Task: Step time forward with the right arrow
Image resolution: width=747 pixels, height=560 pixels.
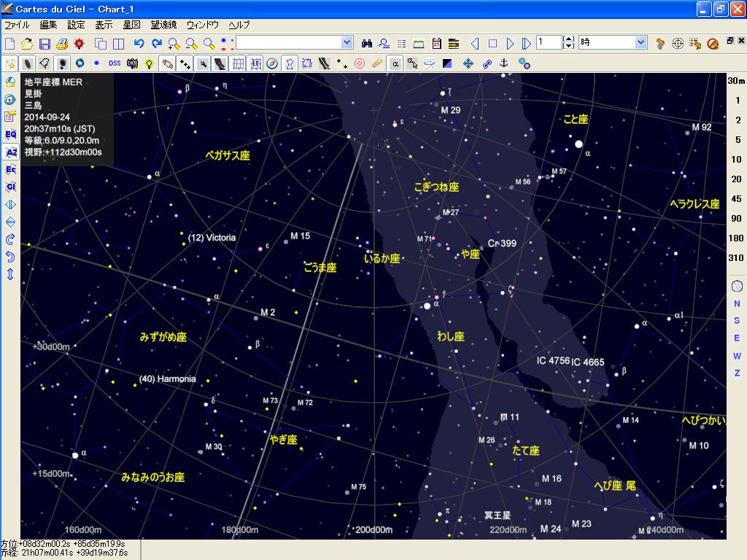Action: click(x=510, y=44)
